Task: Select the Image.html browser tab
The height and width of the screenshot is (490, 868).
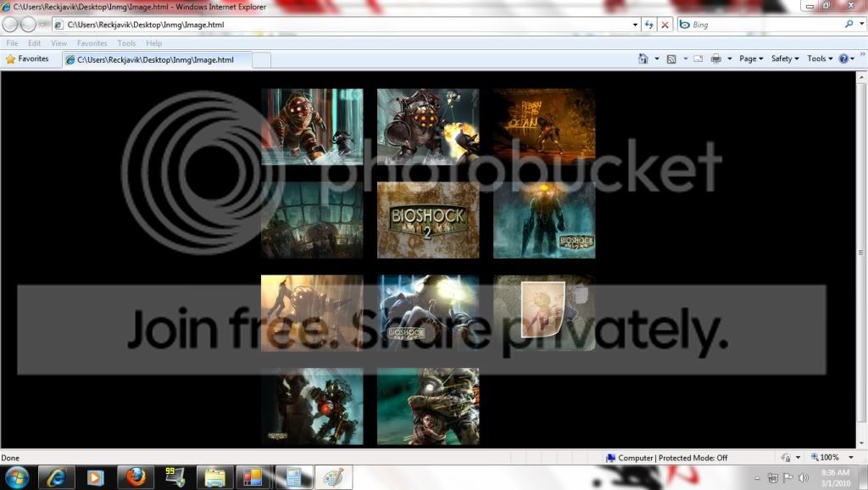Action: point(157,60)
